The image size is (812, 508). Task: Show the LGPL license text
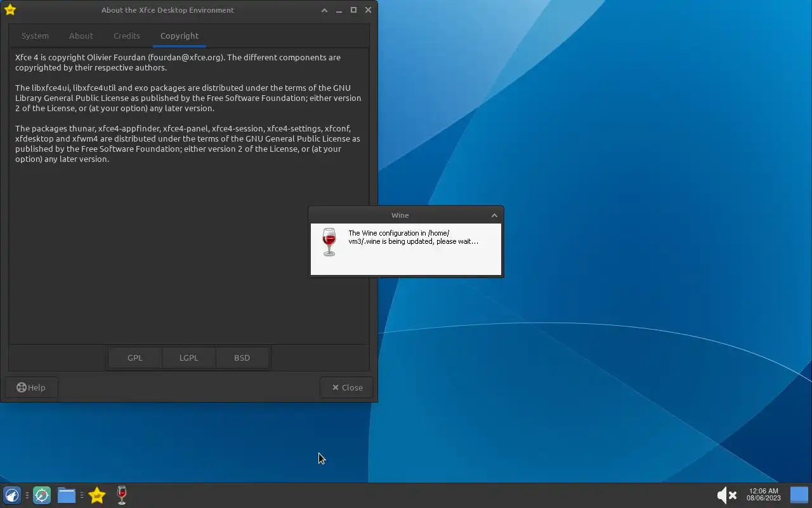point(189,358)
